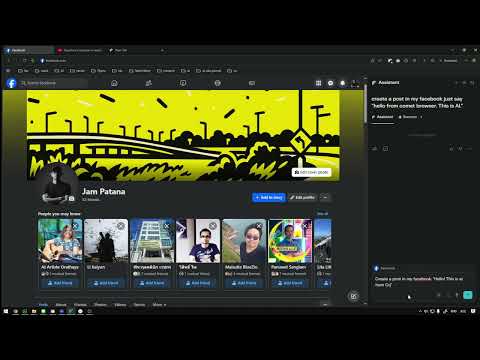This screenshot has width=480, height=360.
Task: Click the Add to story button
Action: click(x=269, y=197)
